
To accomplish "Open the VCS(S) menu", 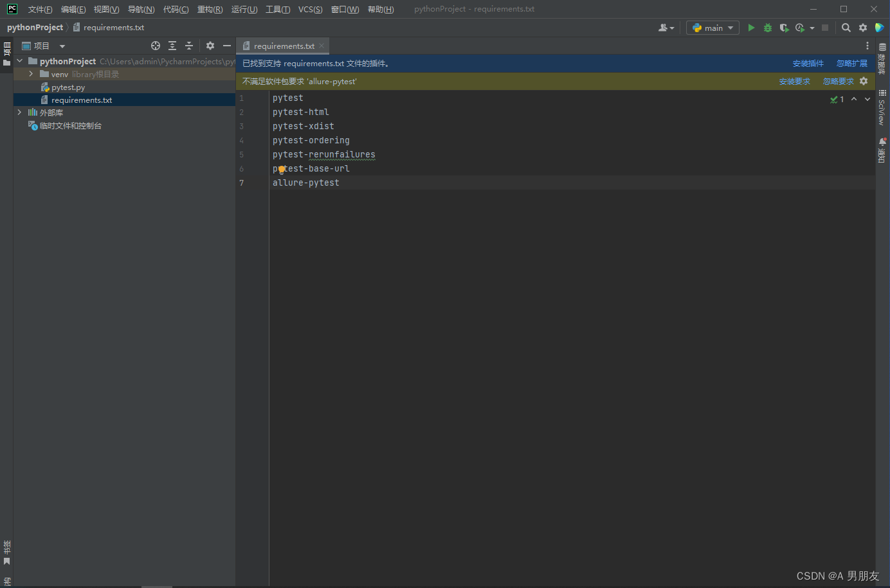I will coord(310,9).
